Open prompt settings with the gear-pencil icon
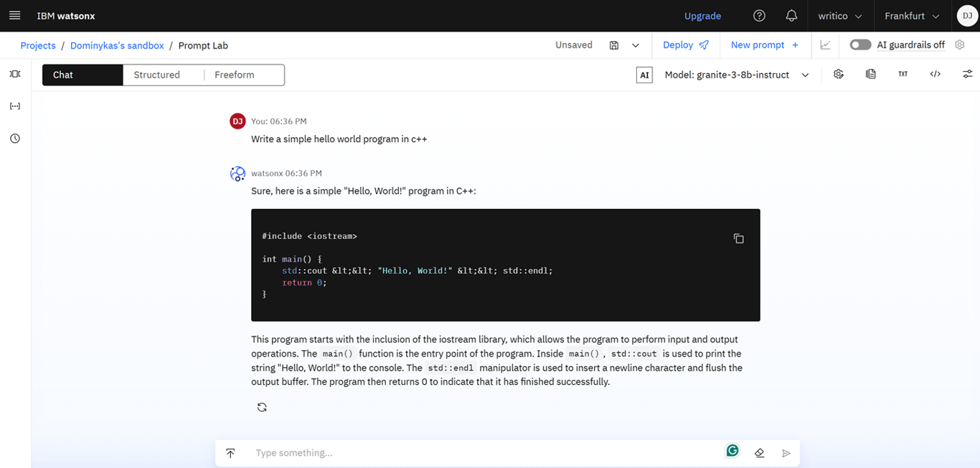This screenshot has height=468, width=980. [x=838, y=74]
